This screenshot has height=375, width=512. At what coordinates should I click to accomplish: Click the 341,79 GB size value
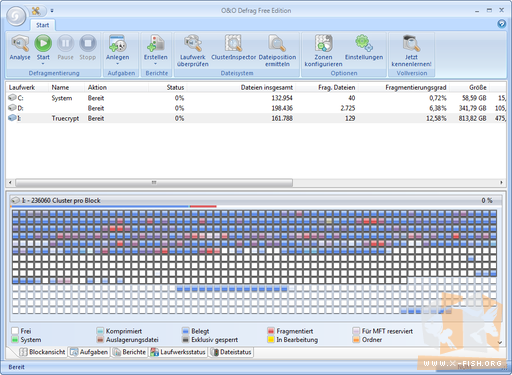472,108
